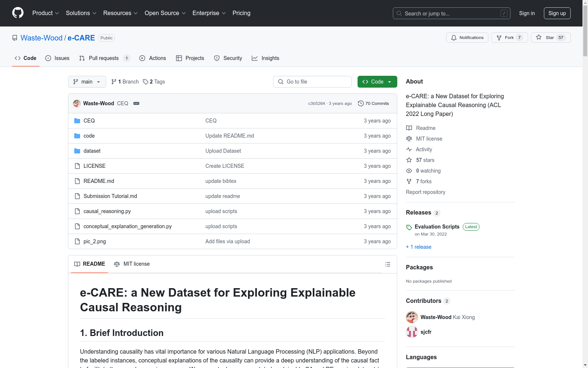Image resolution: width=588 pixels, height=368 pixels.
Task: Open the README.md file
Action: 99,181
